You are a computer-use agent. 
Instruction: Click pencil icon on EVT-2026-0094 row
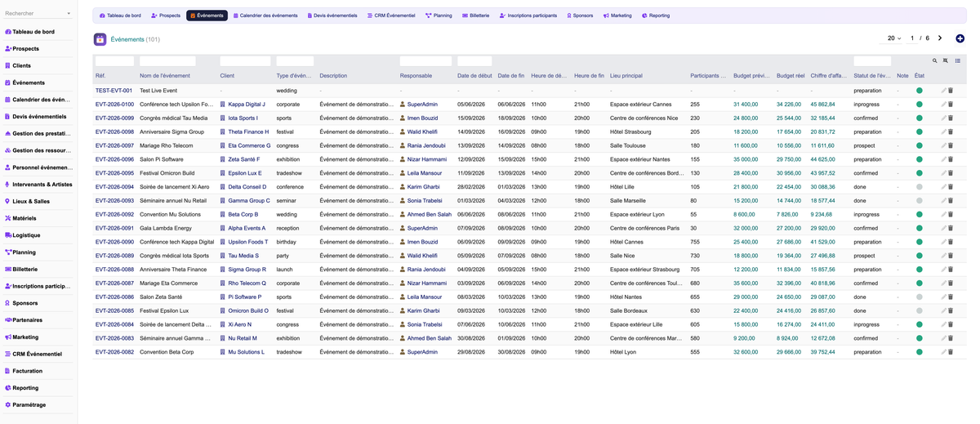click(x=944, y=187)
